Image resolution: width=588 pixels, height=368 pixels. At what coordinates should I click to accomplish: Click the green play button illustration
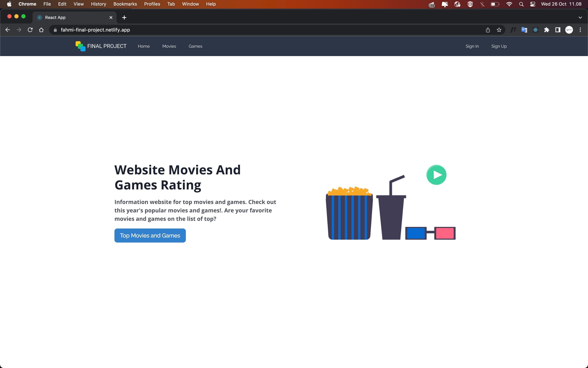(x=436, y=175)
